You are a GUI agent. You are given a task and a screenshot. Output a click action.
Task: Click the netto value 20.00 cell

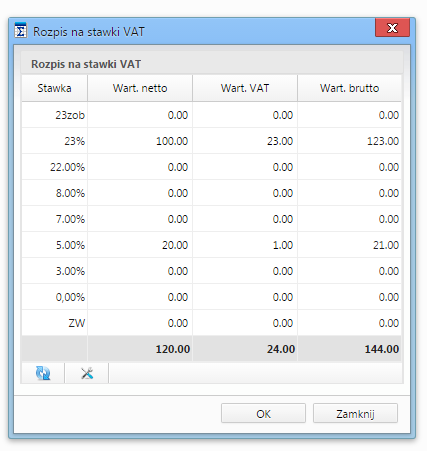pos(140,245)
